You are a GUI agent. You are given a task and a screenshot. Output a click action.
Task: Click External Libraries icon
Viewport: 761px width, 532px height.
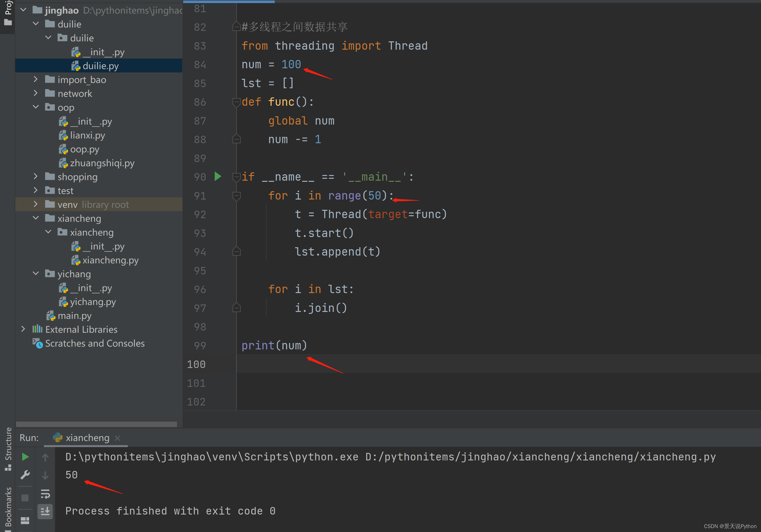[37, 329]
